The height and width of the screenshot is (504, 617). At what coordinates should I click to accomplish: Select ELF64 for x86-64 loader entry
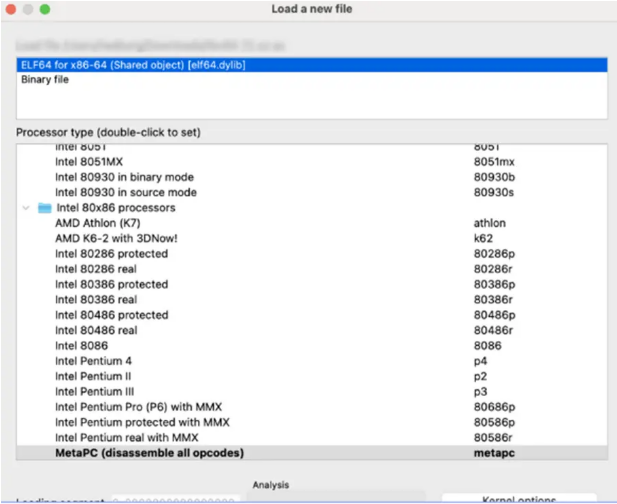point(312,65)
